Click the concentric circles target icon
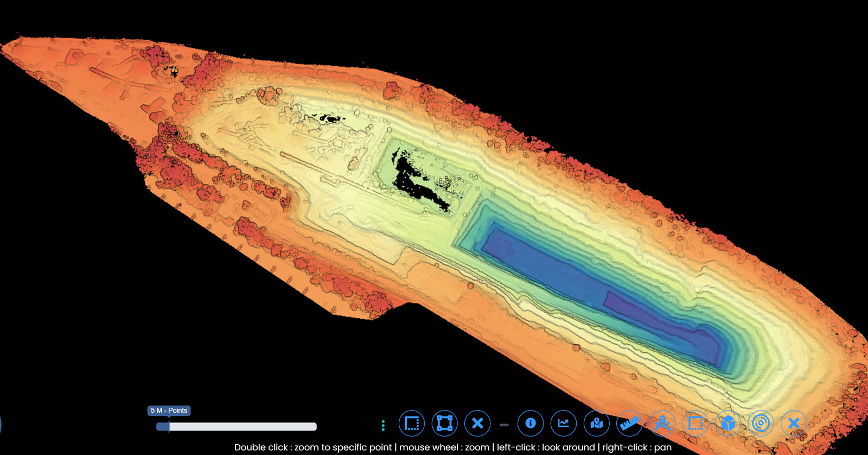Viewport: 868px width, 455px height. tap(761, 424)
